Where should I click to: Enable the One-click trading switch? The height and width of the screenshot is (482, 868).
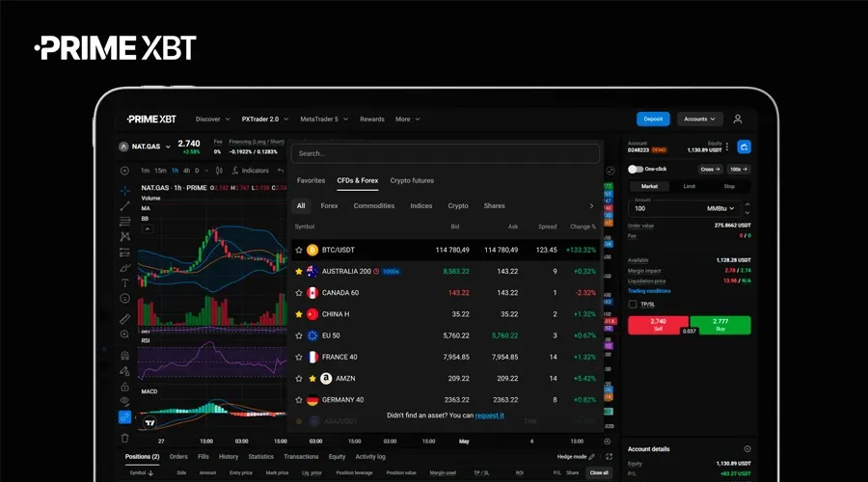point(636,169)
